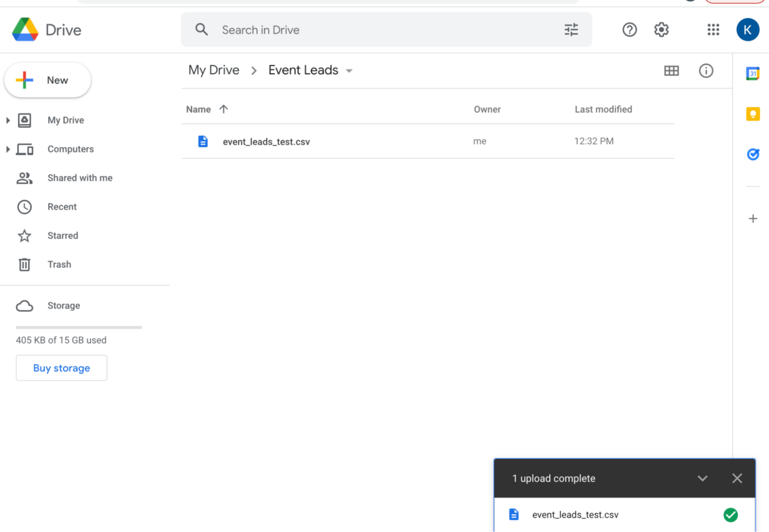Open Shared with me section
The width and height of the screenshot is (769, 532).
(x=80, y=178)
